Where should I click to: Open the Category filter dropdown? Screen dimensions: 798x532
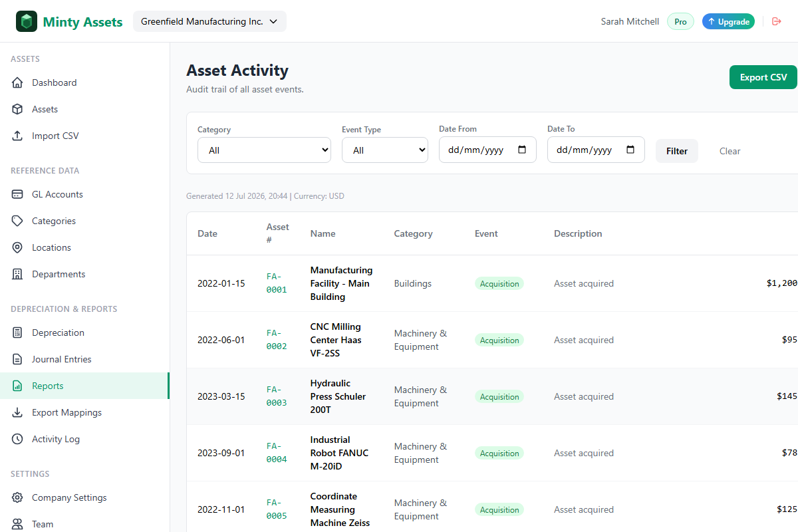click(264, 150)
